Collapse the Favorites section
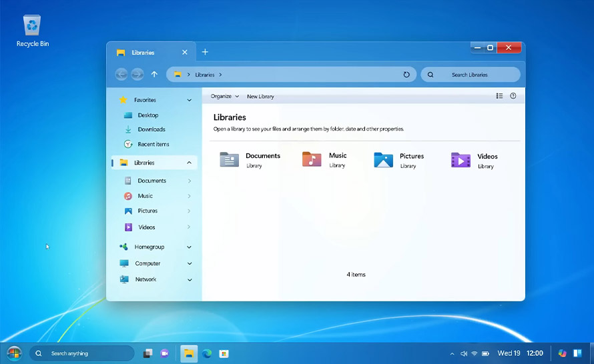The image size is (594, 364). click(x=189, y=100)
